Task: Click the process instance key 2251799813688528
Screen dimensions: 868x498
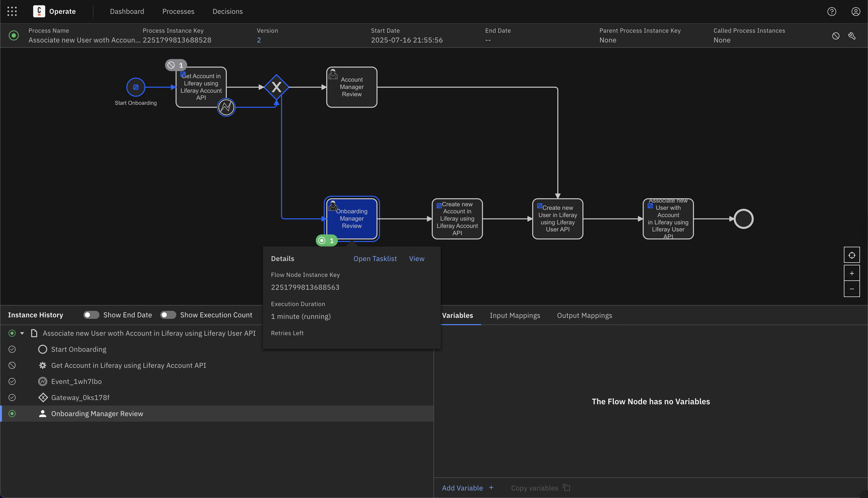Action: point(177,40)
